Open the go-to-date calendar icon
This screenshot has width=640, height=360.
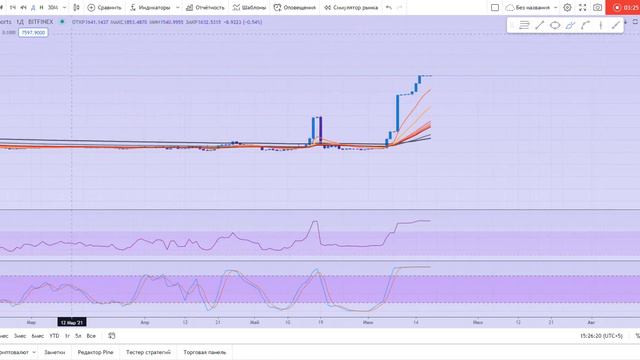[x=111, y=336]
